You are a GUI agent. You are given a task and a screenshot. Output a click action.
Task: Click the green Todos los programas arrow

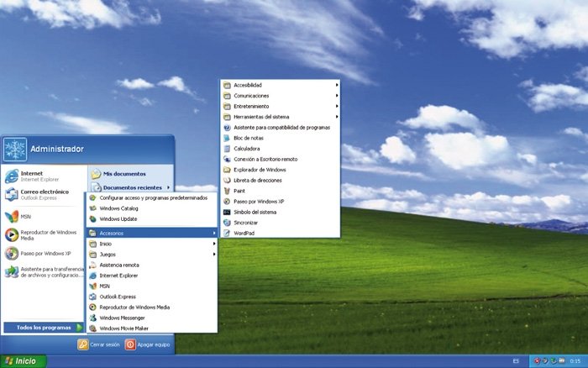(x=79, y=328)
